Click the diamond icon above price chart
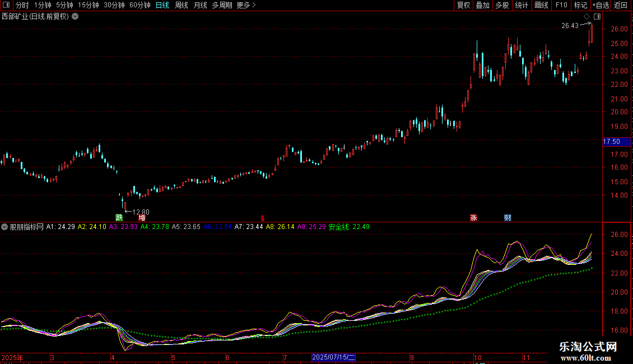The width and height of the screenshot is (633, 364). pyautogui.click(x=587, y=16)
